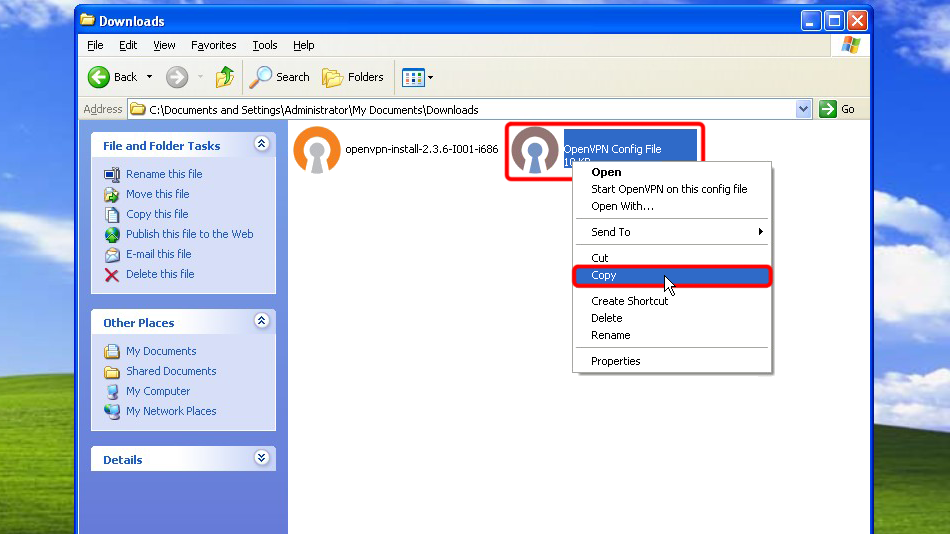Click the Up folder icon in toolbar
Image resolution: width=950 pixels, height=534 pixels.
(225, 77)
